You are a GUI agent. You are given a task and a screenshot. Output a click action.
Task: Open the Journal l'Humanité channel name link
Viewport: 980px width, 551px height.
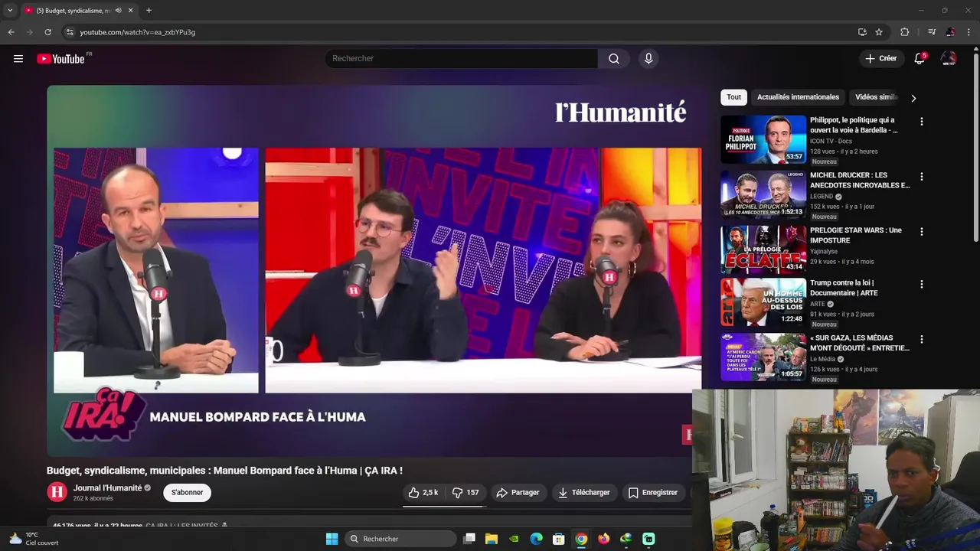point(107,488)
